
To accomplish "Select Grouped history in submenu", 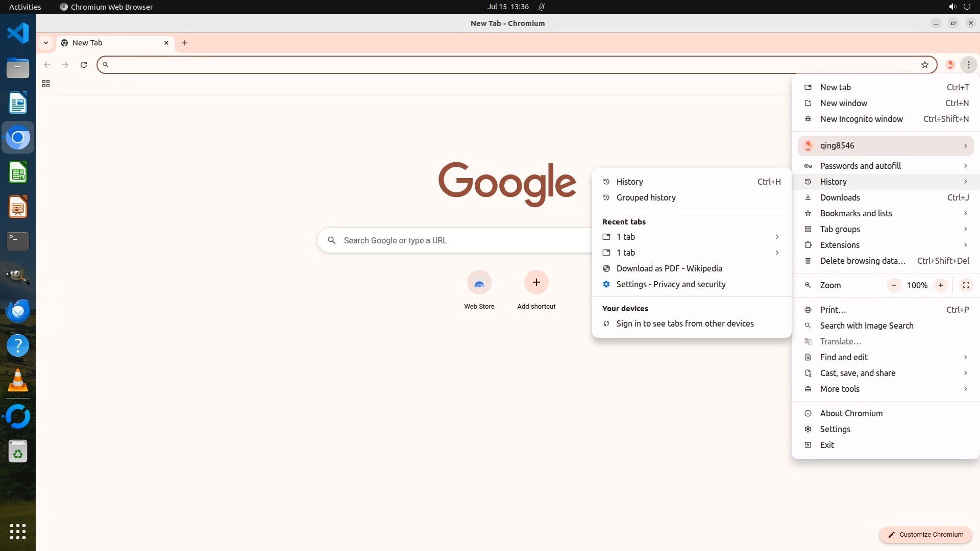I will click(646, 197).
